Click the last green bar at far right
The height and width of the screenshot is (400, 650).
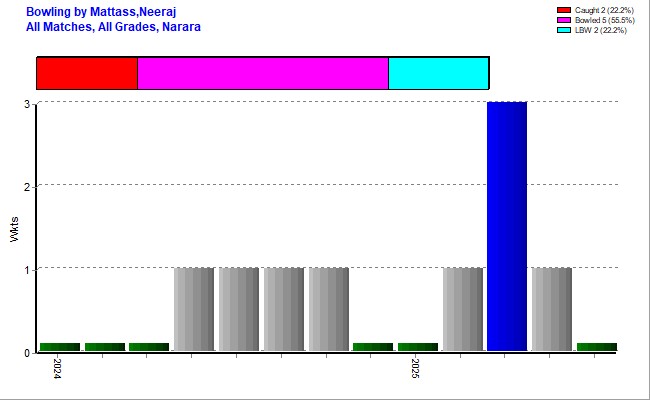pos(596,347)
